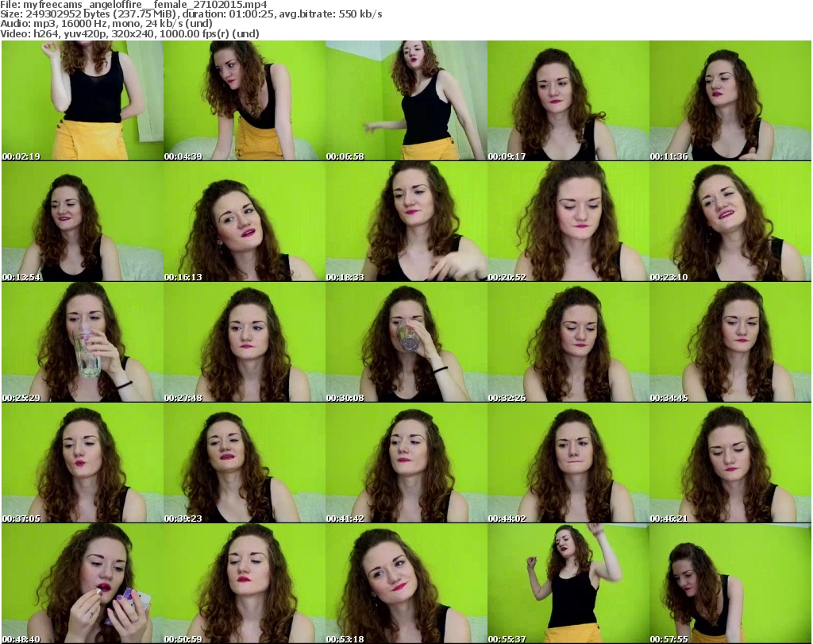Select the thumbnail stamped 00:11:36
Viewport: 813px width, 644px height.
click(x=730, y=101)
